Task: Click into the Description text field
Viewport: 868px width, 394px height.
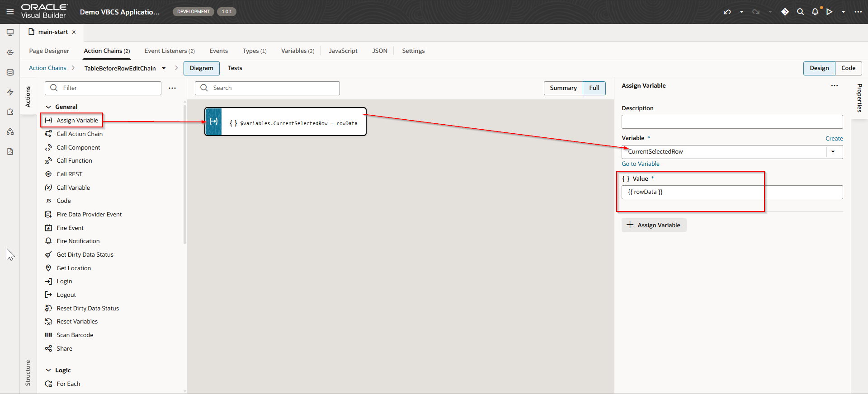Action: [731, 122]
